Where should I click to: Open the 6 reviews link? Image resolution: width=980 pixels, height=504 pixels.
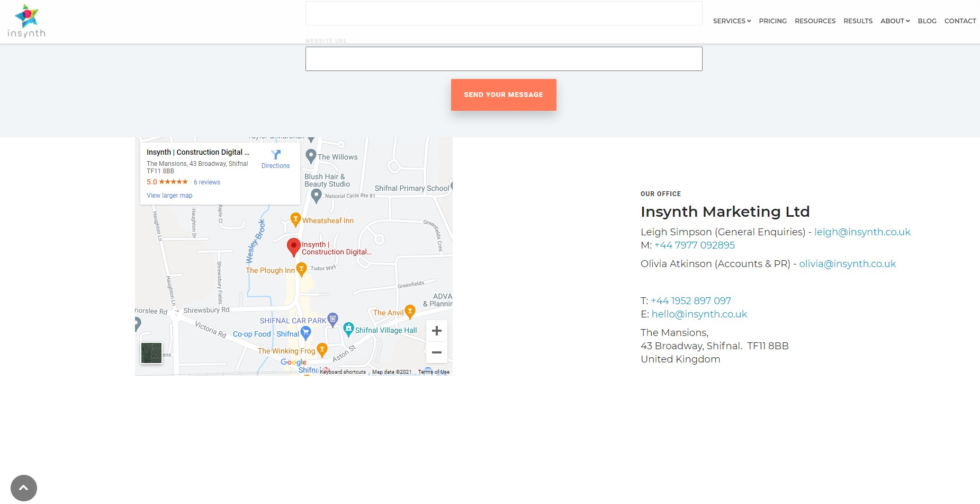click(207, 182)
